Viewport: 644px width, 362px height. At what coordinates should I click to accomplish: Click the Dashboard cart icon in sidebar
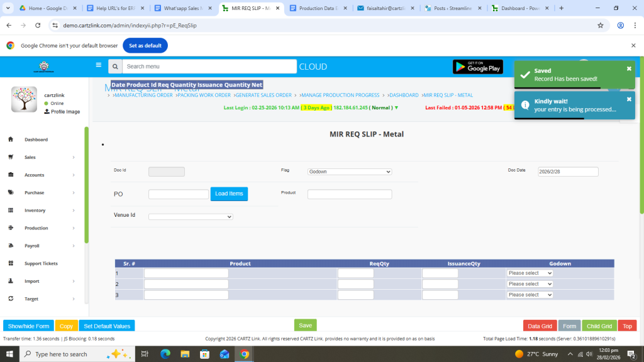[11, 140]
